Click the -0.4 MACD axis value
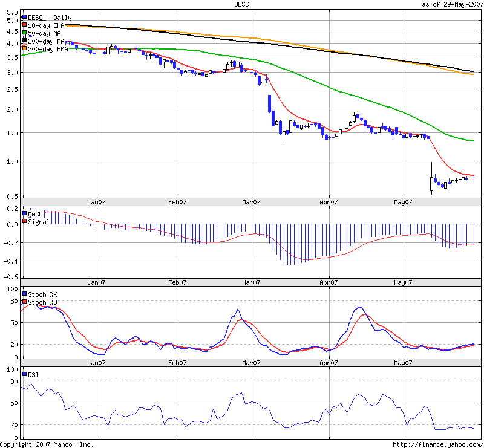 (x=10, y=261)
